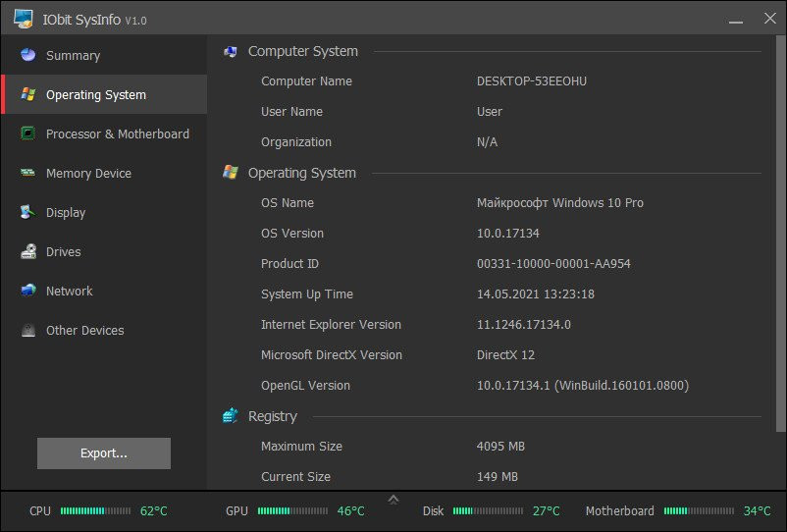Click the vertical scrollbar of details pane
Viewport: 787px width, 532px height.
(x=780, y=234)
